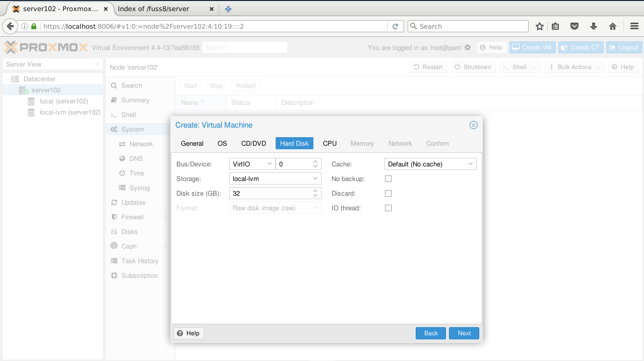Click the gear icon next to root@pam
644x361 pixels.
pyautogui.click(x=468, y=47)
